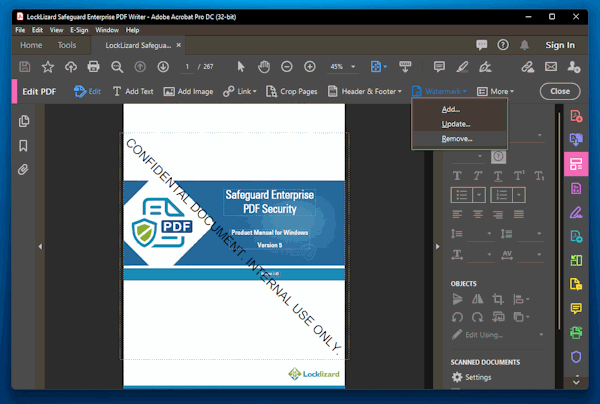Select the highlighter pen icon

[x=462, y=67]
